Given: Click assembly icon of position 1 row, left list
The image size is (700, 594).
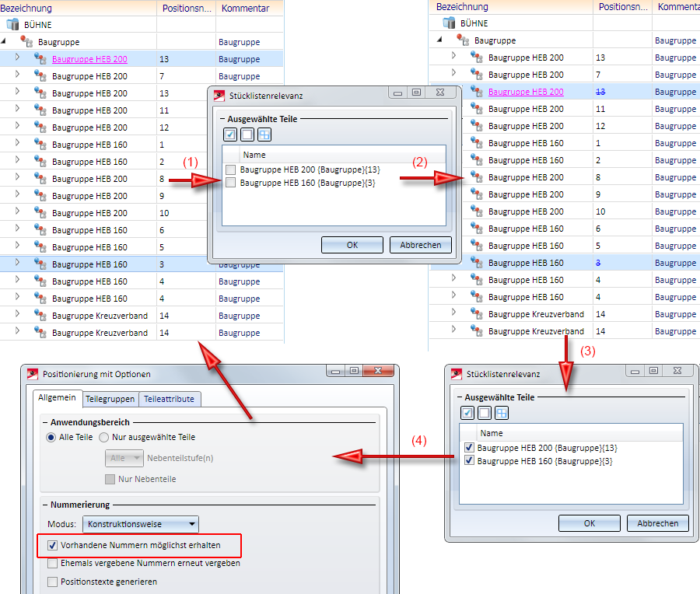Looking at the screenshot, I should click(40, 144).
